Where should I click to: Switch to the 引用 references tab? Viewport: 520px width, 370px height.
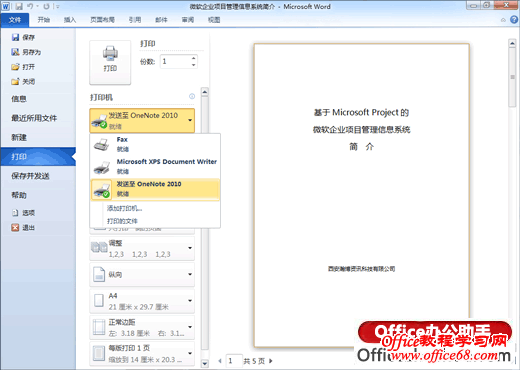[x=135, y=20]
